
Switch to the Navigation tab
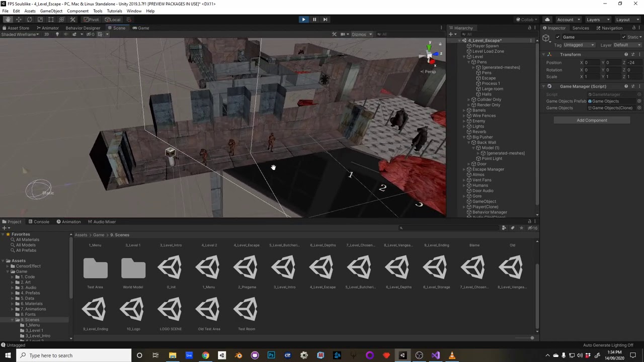click(609, 28)
